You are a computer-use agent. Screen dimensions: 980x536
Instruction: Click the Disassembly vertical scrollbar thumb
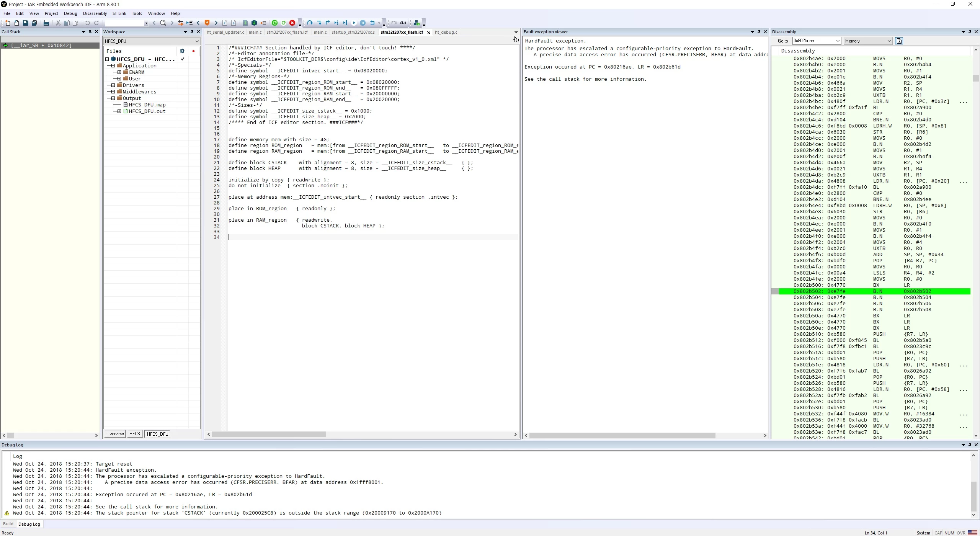pyautogui.click(x=976, y=78)
